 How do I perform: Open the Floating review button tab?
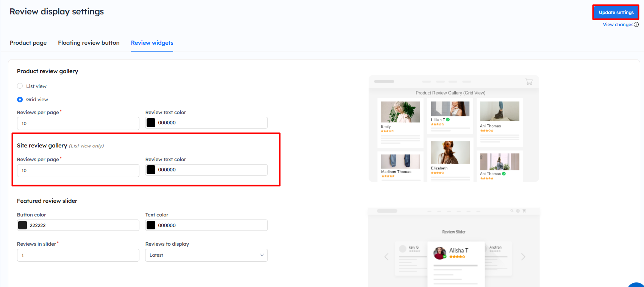pyautogui.click(x=89, y=43)
